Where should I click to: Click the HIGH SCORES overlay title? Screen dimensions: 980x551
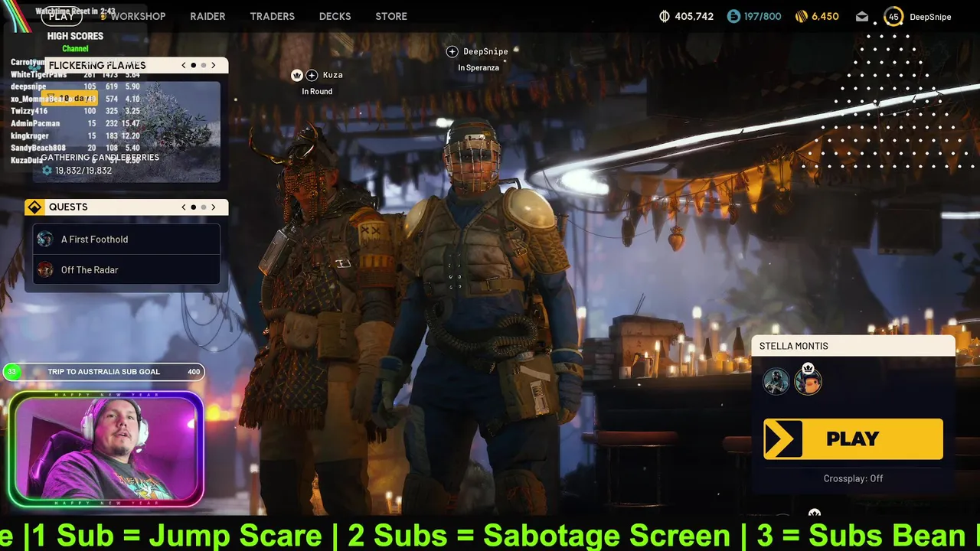(x=75, y=36)
